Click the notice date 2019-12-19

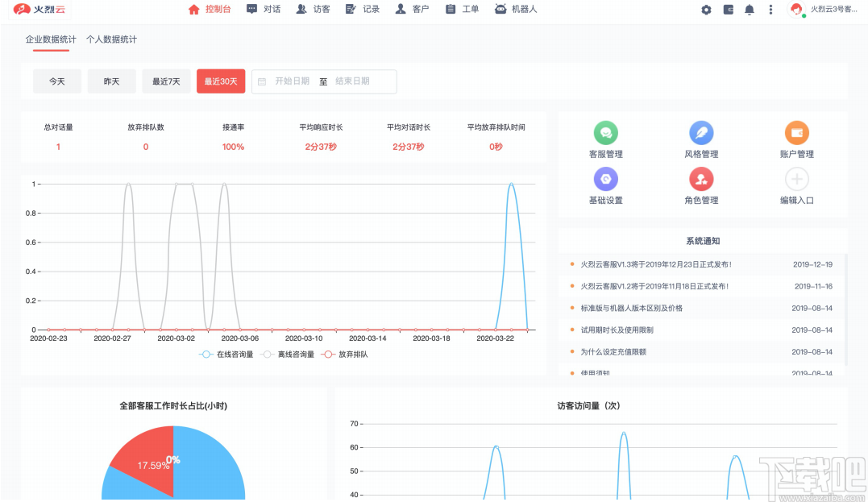tap(812, 264)
